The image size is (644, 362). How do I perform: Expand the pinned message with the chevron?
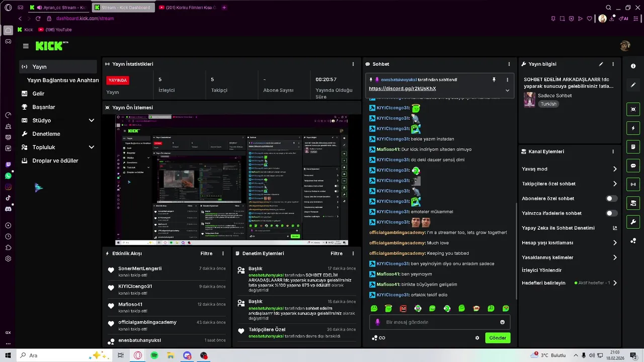coord(507,90)
